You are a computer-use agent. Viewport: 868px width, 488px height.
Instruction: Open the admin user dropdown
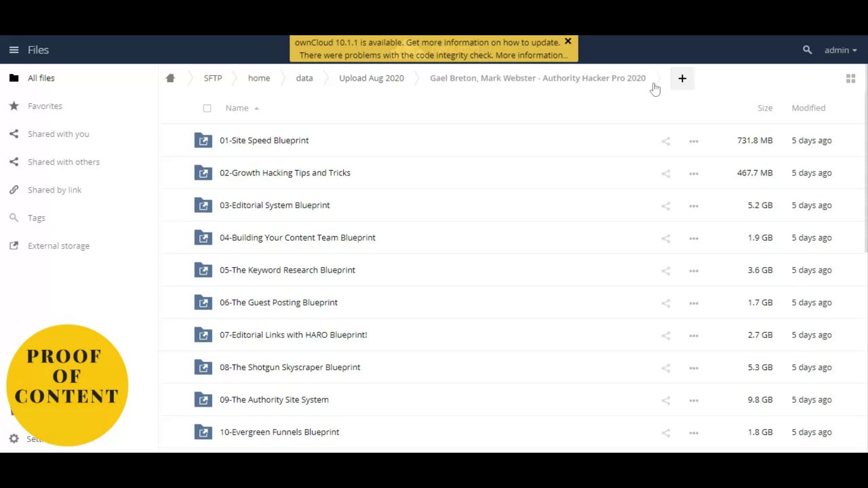(840, 50)
